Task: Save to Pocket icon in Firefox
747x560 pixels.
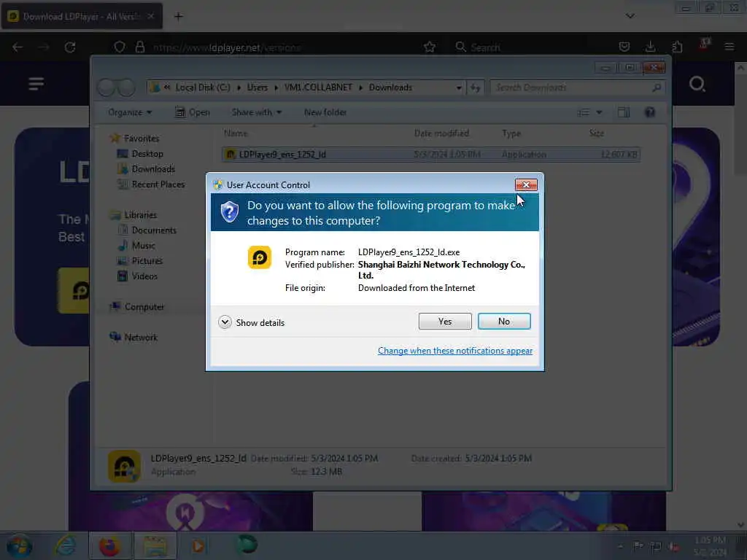Action: click(624, 47)
